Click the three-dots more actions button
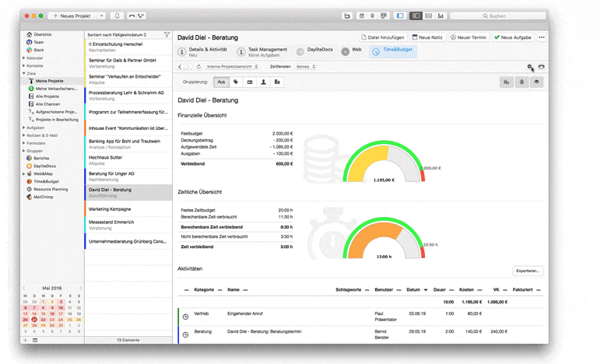 (541, 37)
